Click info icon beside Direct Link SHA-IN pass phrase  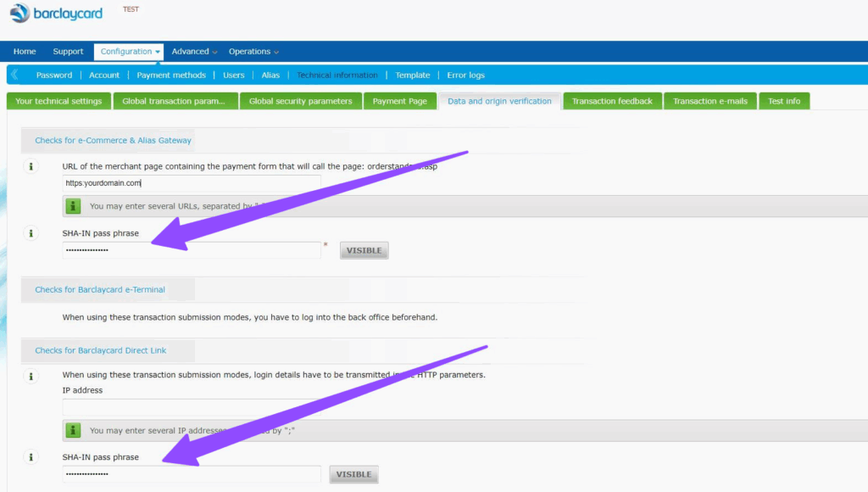(x=31, y=457)
